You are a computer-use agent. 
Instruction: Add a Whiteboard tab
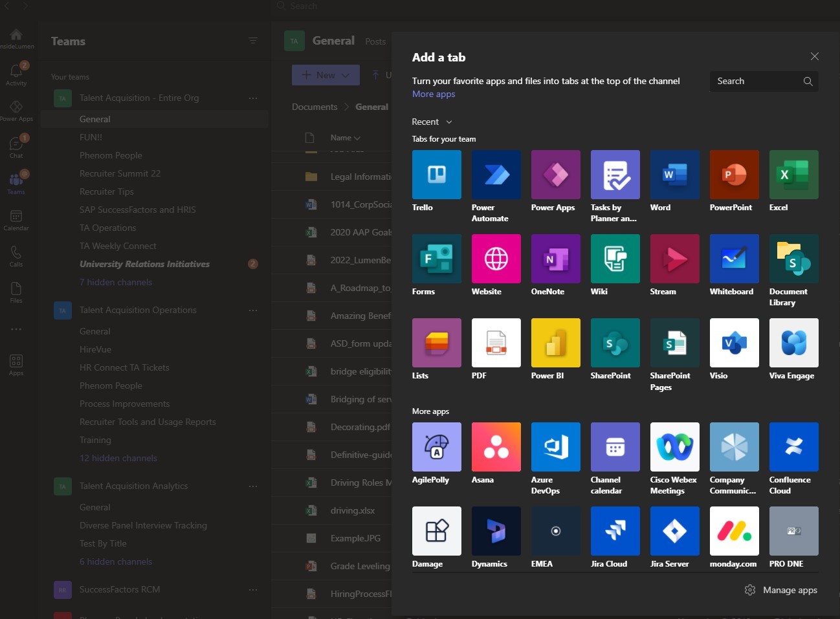[x=734, y=259]
